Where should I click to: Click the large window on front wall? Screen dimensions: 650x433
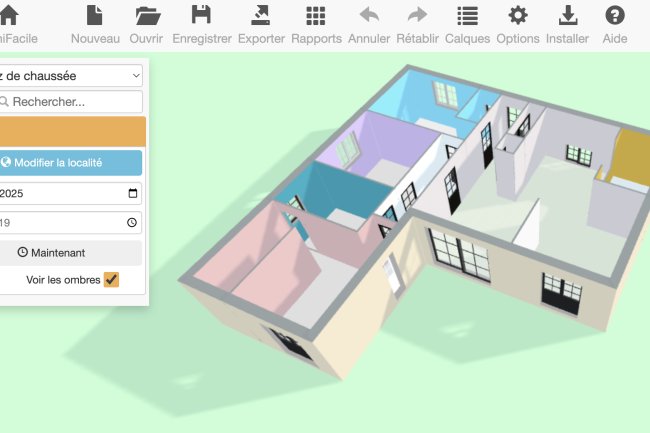tap(459, 254)
